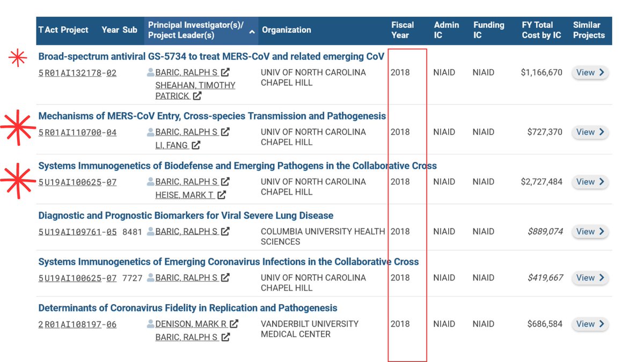Click the Fiscal Year column header

point(402,30)
